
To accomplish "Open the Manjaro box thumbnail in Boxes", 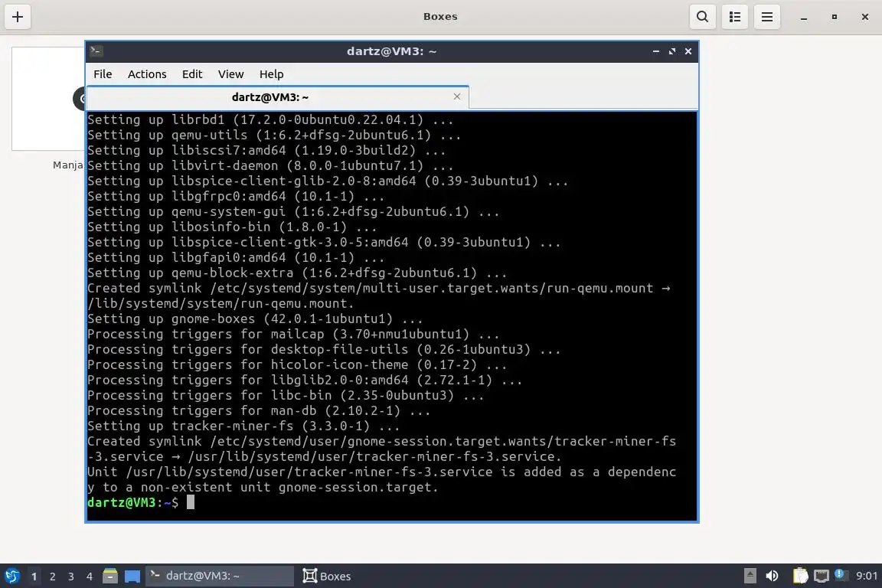I will 48,99.
